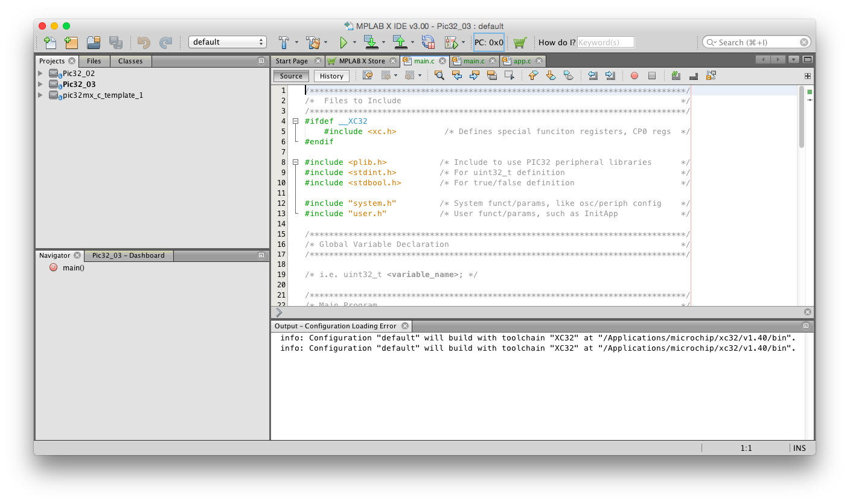Open a project using the Open Project icon
This screenshot has width=850, height=504.
[94, 42]
